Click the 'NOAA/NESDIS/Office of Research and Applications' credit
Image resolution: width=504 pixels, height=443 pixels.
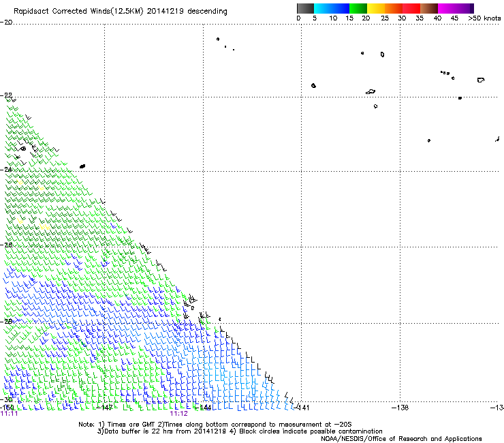401,439
